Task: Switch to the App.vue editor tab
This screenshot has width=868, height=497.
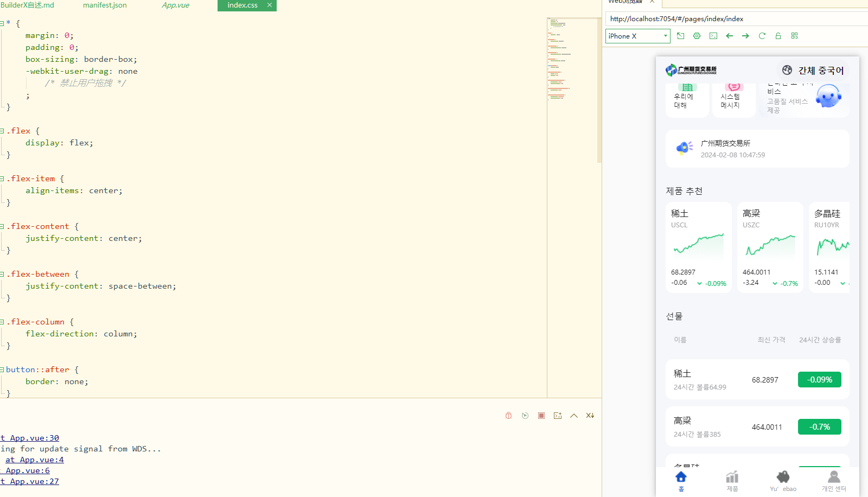Action: [x=175, y=5]
